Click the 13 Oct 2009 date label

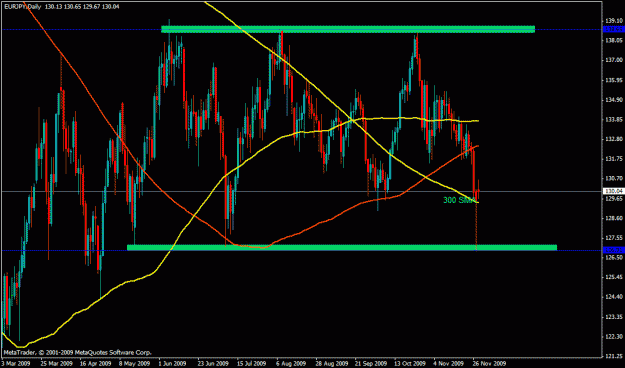(410, 364)
